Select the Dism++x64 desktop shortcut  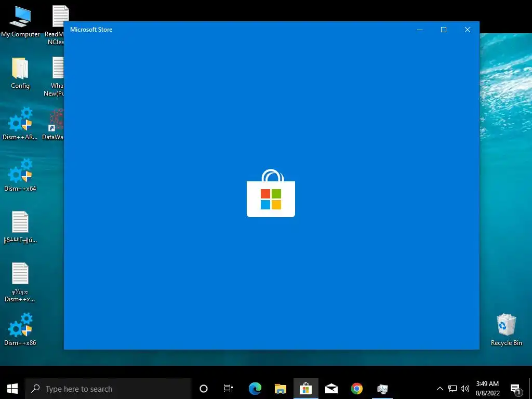tap(20, 175)
